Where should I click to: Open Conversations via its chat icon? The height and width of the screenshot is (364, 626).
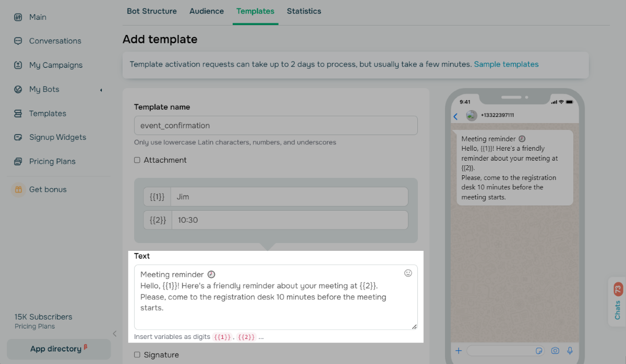[x=18, y=41]
